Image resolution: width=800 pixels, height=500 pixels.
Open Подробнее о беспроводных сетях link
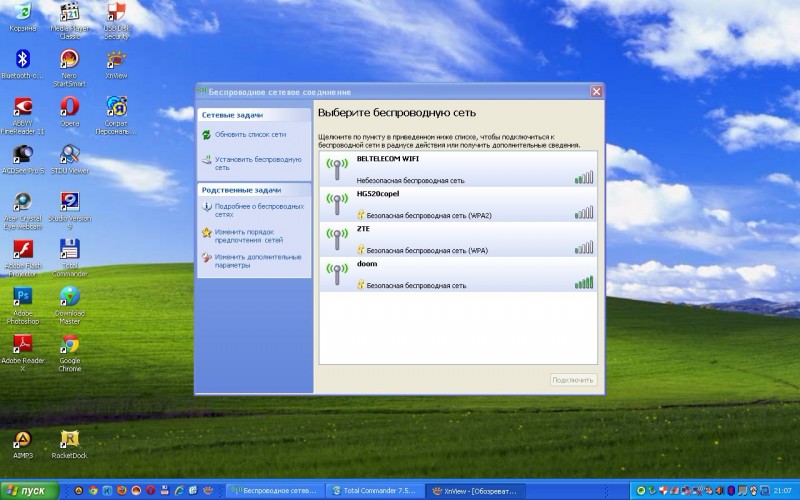[259, 210]
